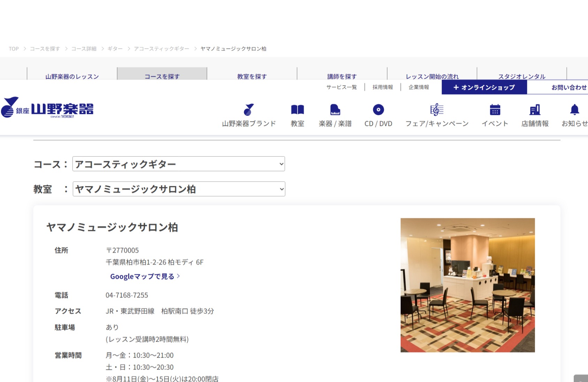Screen dimensions: 588x382
Task: Click the 楽器 / 楽譜 menu label
Action: pyautogui.click(x=335, y=124)
